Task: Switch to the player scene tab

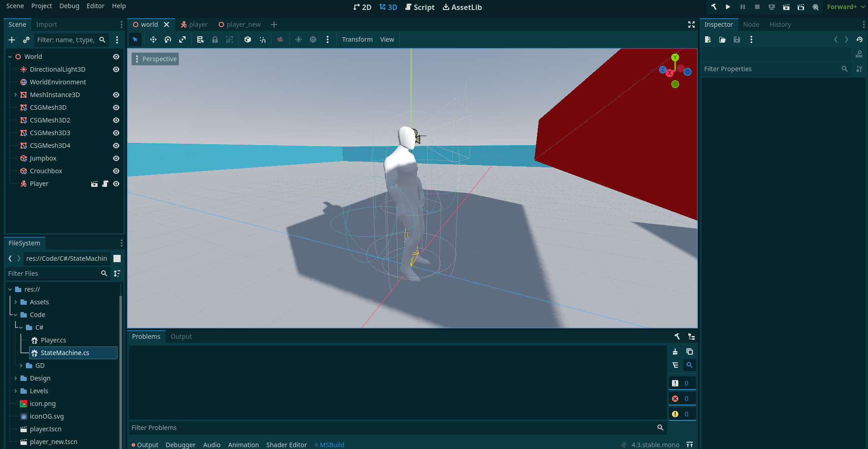Action: (x=194, y=24)
